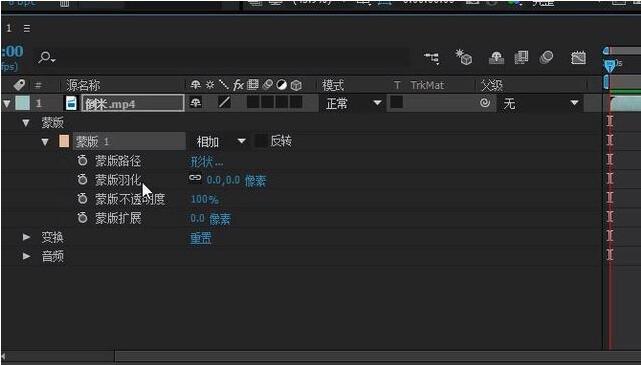The width and height of the screenshot is (641, 365).
Task: Toggle the 蒙版羽化 constrain proportions link icon
Action: point(195,178)
